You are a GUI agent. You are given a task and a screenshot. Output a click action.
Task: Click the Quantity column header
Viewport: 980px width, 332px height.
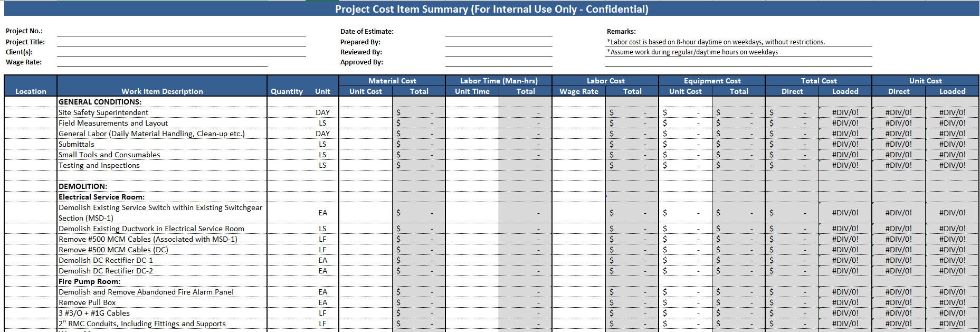coord(287,91)
